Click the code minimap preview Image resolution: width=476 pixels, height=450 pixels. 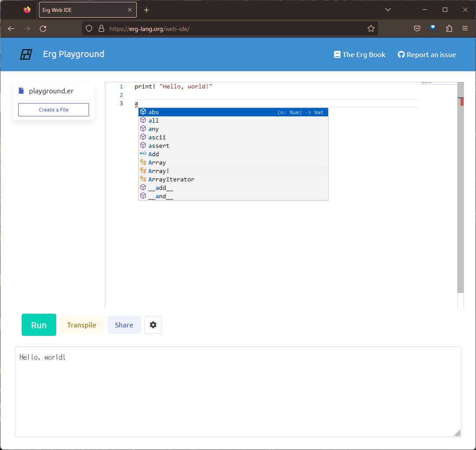(x=439, y=83)
